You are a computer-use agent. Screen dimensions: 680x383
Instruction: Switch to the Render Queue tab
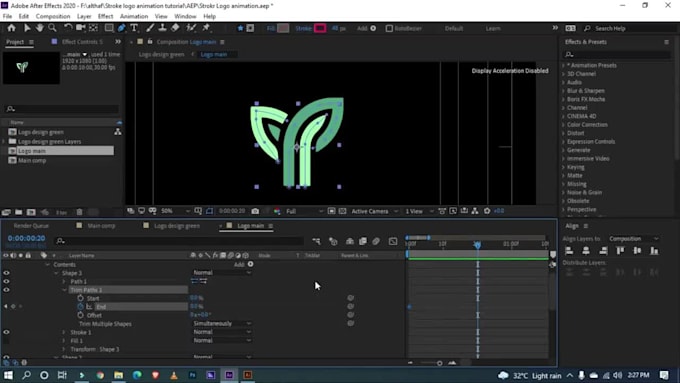[31, 226]
